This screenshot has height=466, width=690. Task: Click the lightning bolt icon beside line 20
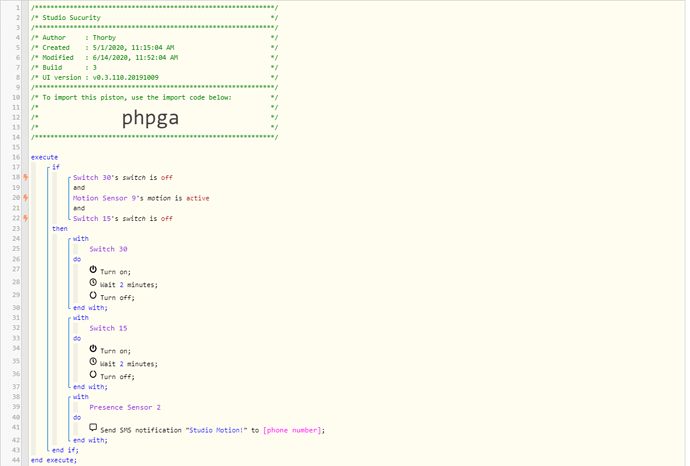pos(26,198)
